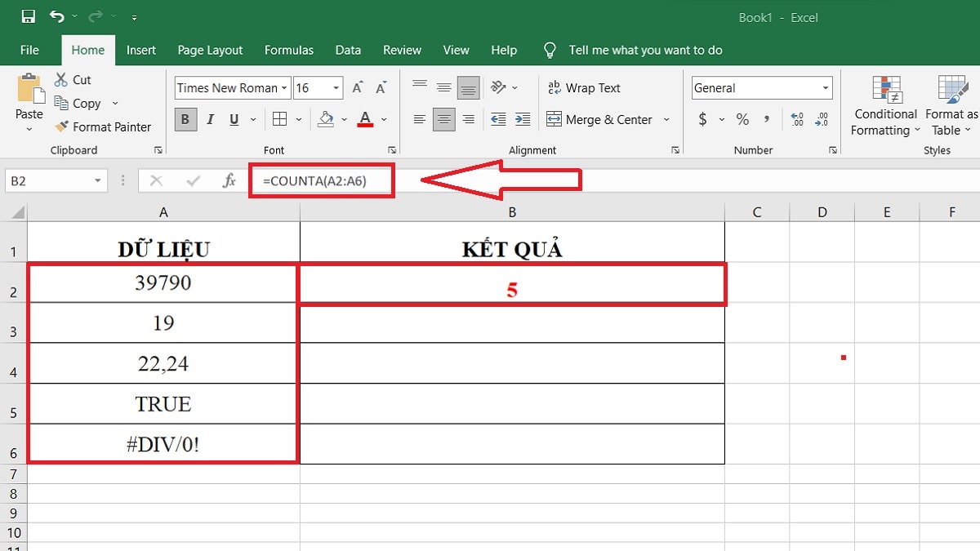Click the Borders icon in Font group
Viewport: 980px width, 551px height.
point(279,119)
